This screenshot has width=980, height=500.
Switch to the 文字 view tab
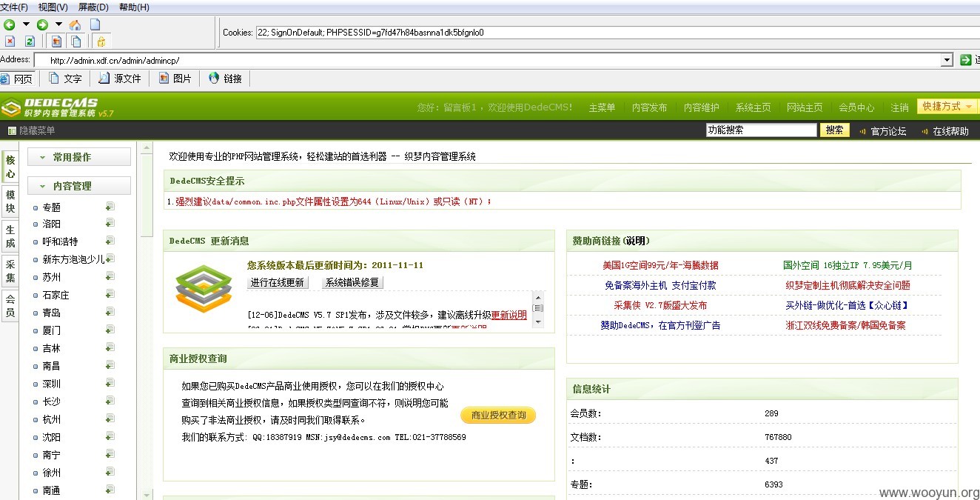tap(65, 79)
